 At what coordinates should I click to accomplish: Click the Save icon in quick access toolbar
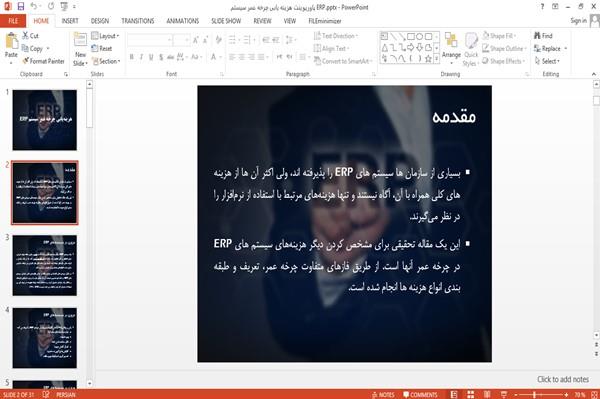tap(21, 6)
